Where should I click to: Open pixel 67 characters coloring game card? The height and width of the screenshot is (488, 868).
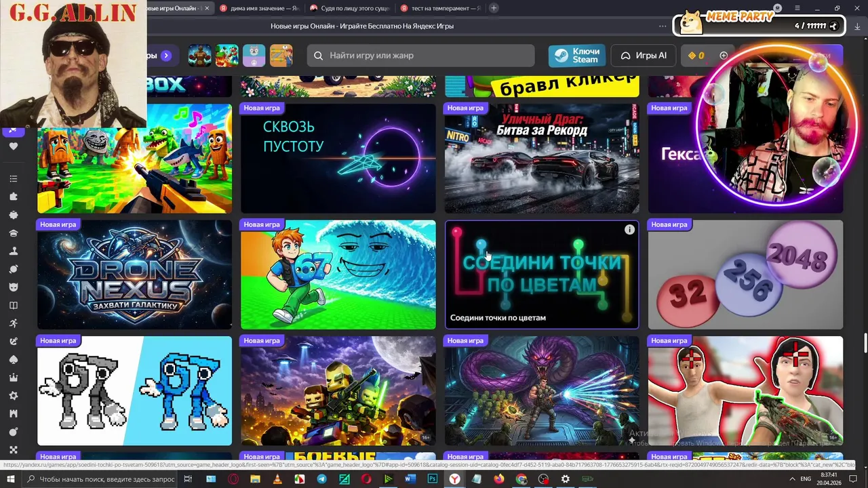134,391
